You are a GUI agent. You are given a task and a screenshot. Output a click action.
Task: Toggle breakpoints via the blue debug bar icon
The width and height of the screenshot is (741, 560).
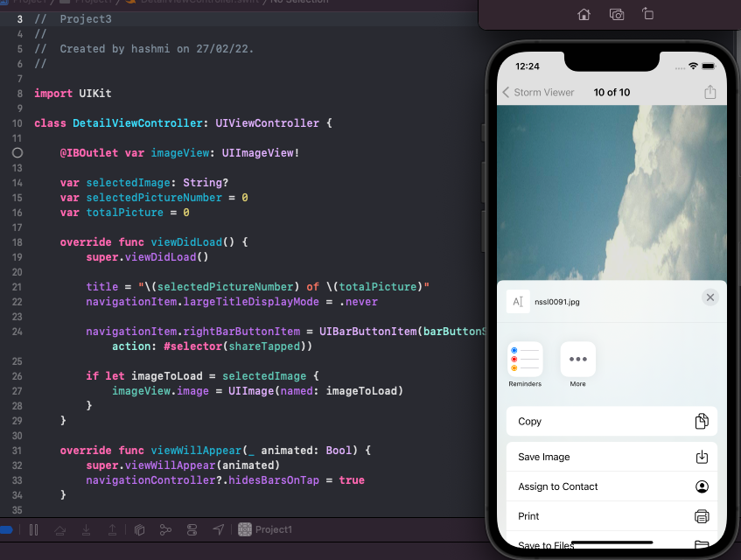pos(7,529)
